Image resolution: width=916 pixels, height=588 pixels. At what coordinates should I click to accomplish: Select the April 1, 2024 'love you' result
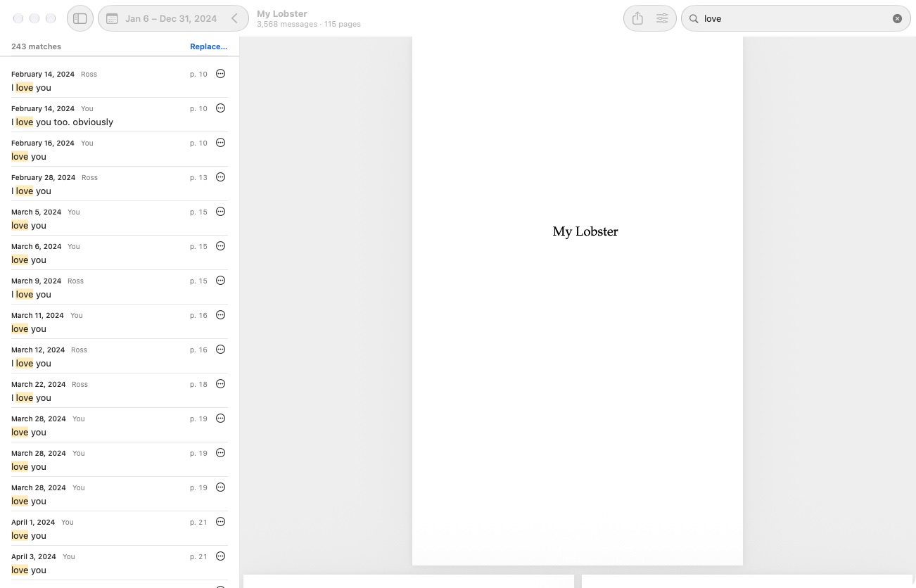pyautogui.click(x=120, y=529)
